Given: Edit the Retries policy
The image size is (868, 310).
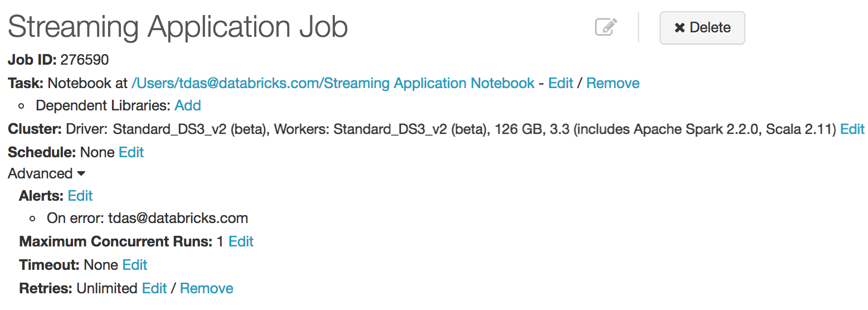Looking at the screenshot, I should 154,288.
